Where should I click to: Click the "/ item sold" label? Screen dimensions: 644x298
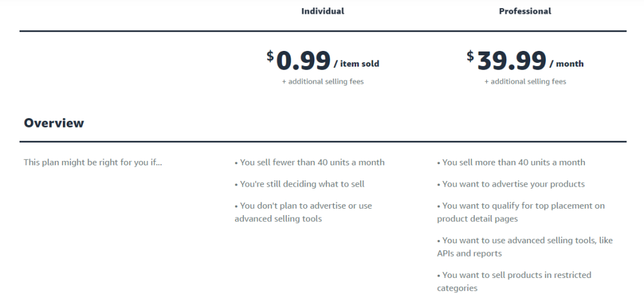[357, 63]
